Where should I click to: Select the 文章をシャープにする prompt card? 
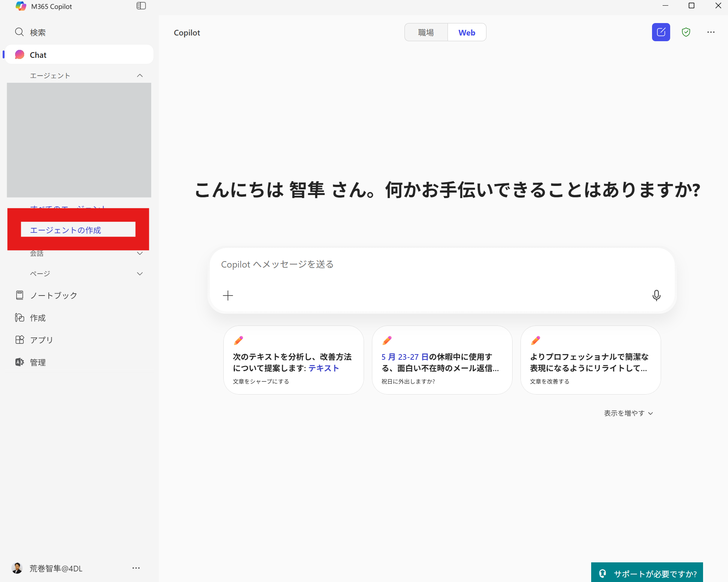tap(294, 360)
